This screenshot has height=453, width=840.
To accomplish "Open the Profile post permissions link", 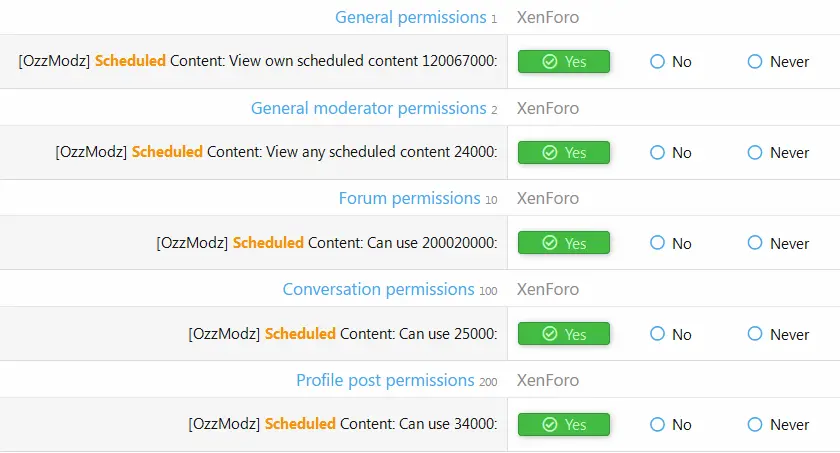I will pos(385,381).
